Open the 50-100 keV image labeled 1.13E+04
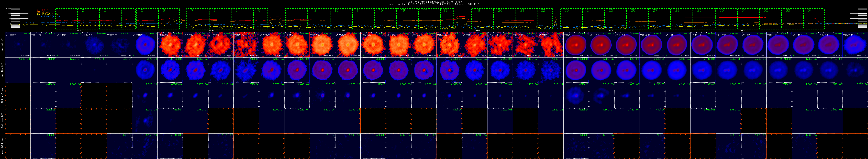 tap(144, 146)
